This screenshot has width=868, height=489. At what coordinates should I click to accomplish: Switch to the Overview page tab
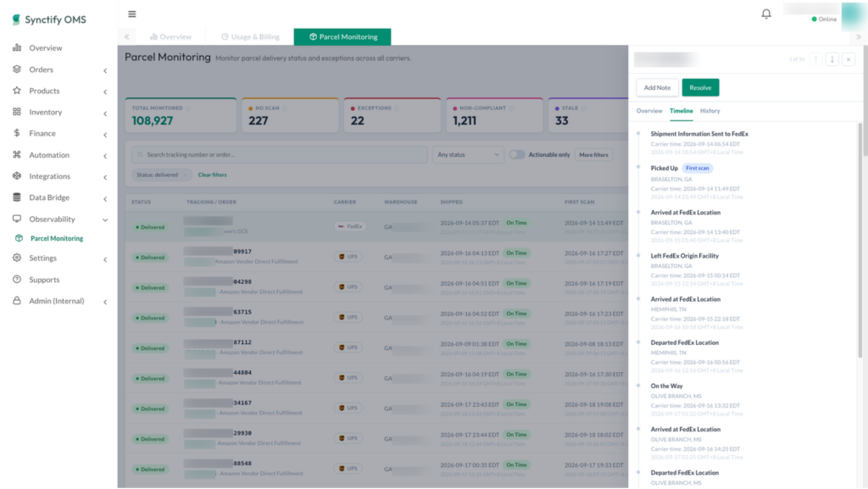click(170, 37)
